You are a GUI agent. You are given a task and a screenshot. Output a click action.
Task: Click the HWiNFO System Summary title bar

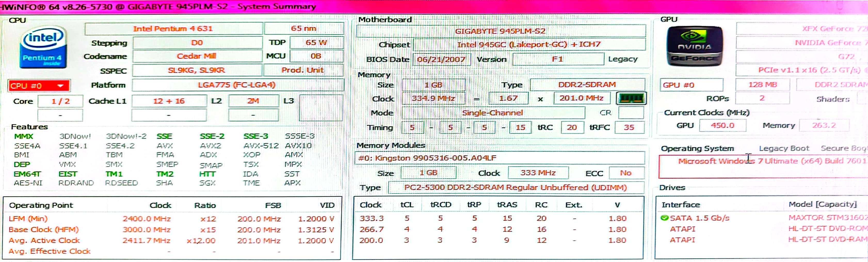point(434,6)
